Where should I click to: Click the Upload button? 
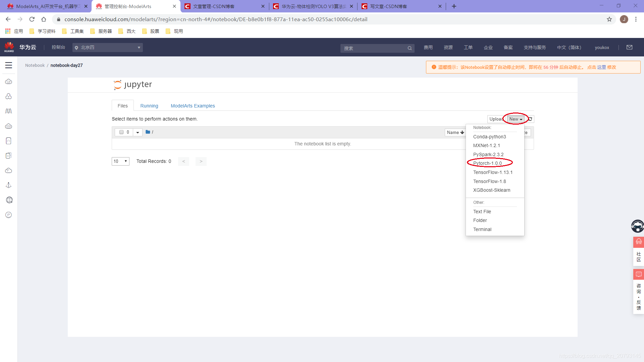496,119
